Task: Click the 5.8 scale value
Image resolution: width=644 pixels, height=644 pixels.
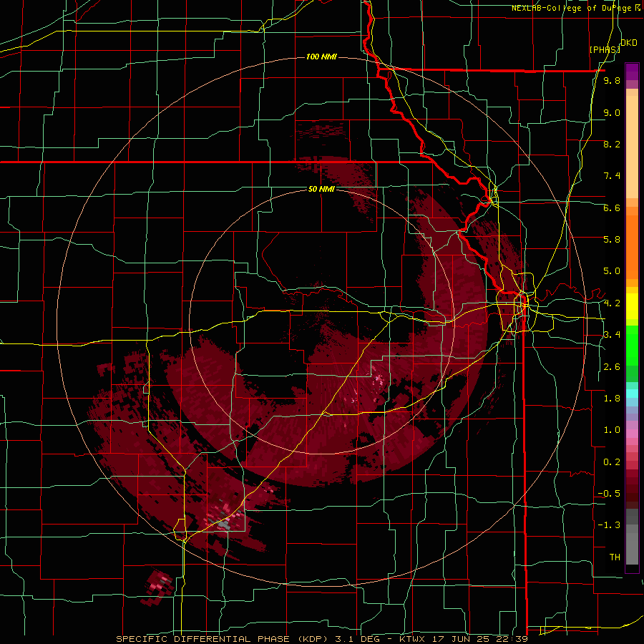Action: [x=612, y=240]
